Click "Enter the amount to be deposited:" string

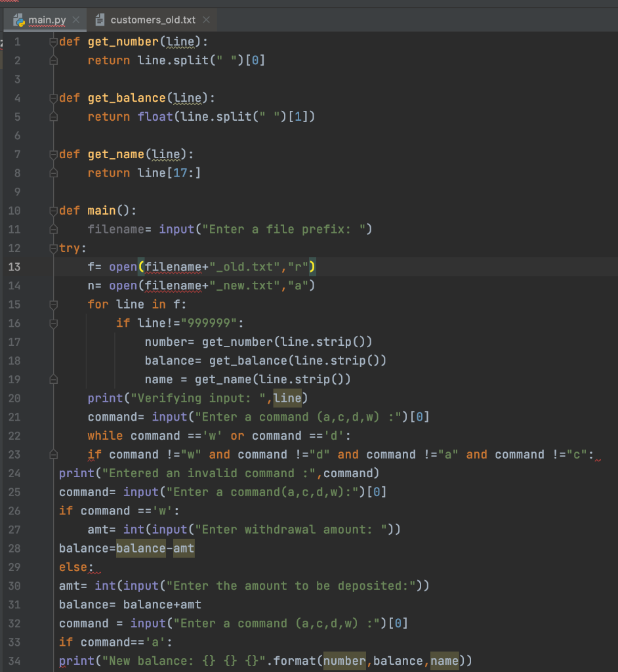tap(291, 586)
